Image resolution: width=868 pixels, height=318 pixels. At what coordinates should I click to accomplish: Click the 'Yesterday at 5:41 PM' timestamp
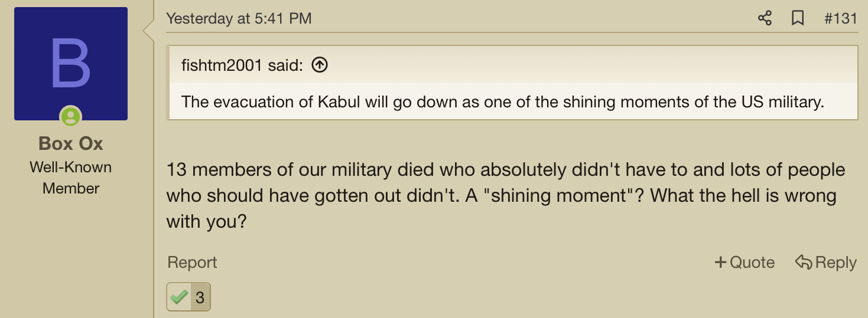tap(239, 18)
